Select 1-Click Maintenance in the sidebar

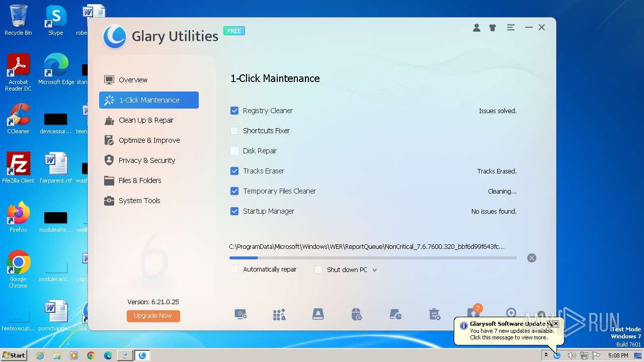149,100
